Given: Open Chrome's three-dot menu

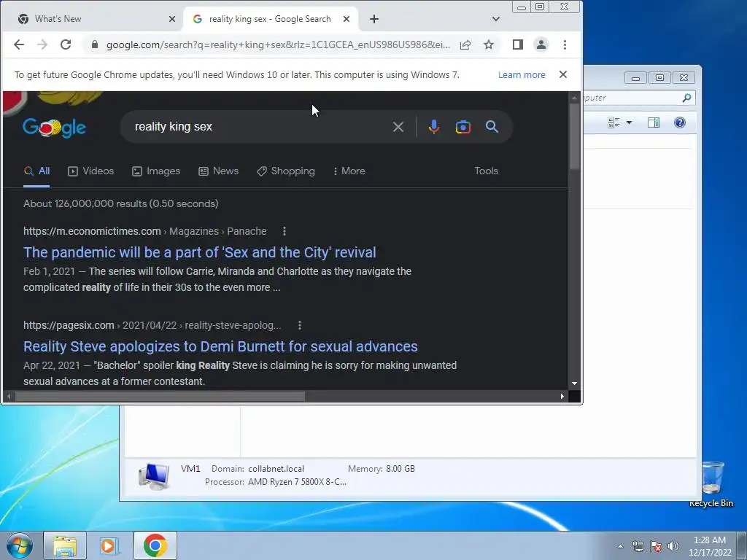Looking at the screenshot, I should [x=565, y=44].
